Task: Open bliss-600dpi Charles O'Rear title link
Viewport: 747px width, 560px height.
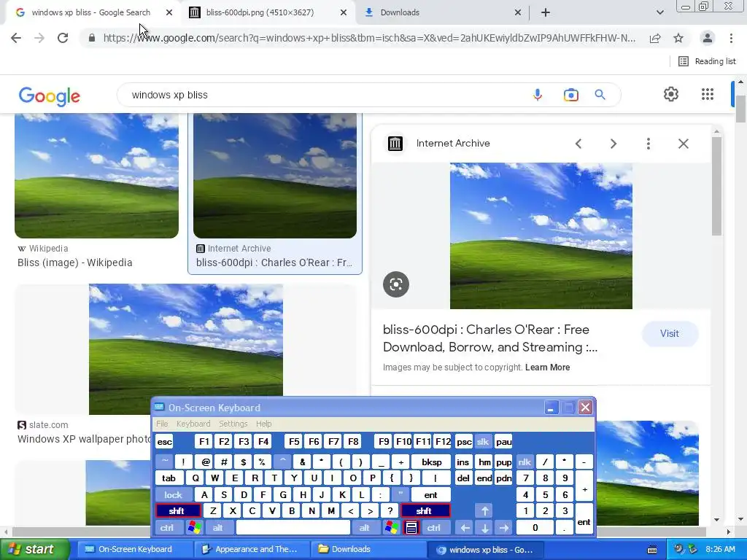Action: click(489, 338)
